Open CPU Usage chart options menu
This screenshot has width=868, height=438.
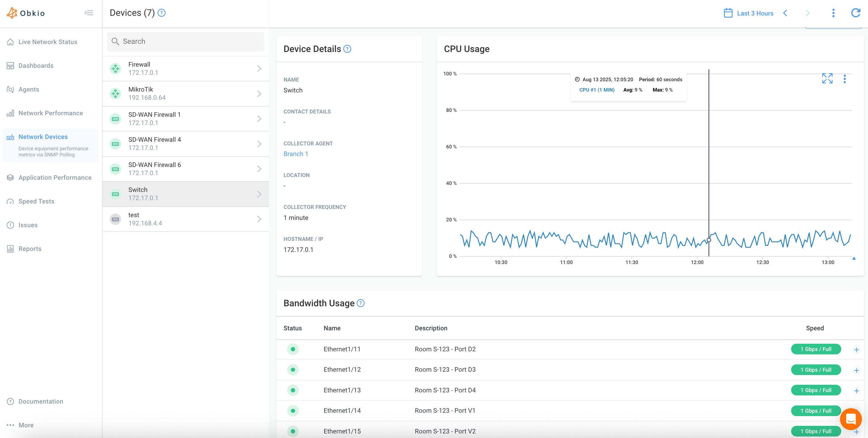click(844, 79)
